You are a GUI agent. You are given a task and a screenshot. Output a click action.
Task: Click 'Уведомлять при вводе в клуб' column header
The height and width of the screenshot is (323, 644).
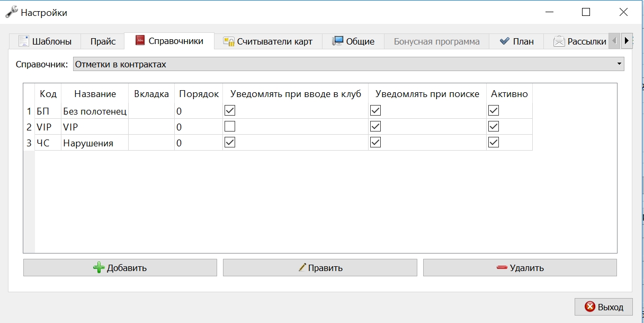point(296,94)
